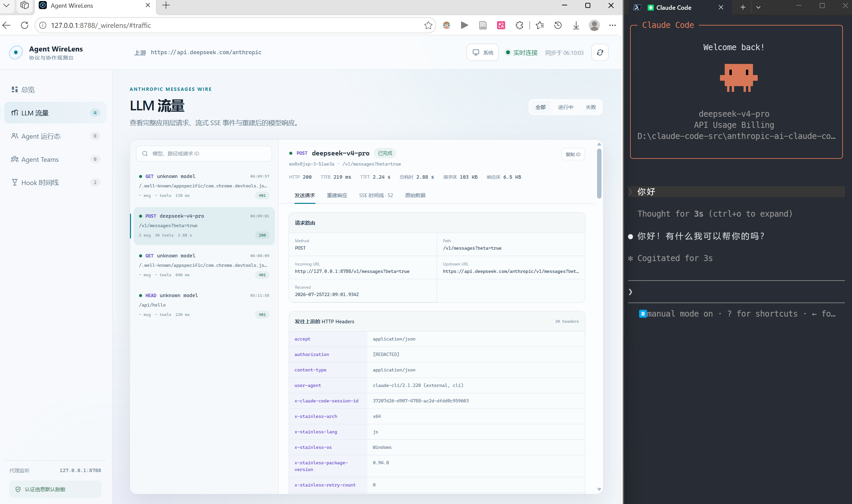Click the search magnifier icon in request list
This screenshot has width=852, height=504.
[145, 153]
